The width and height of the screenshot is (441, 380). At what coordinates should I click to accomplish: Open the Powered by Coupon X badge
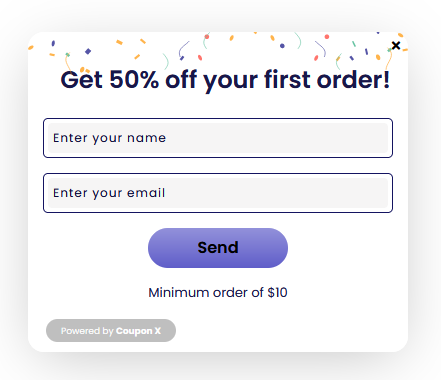tap(111, 331)
